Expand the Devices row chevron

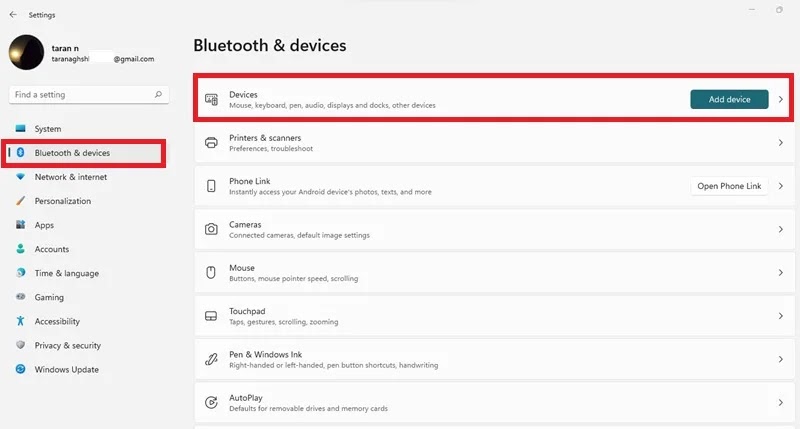[781, 99]
